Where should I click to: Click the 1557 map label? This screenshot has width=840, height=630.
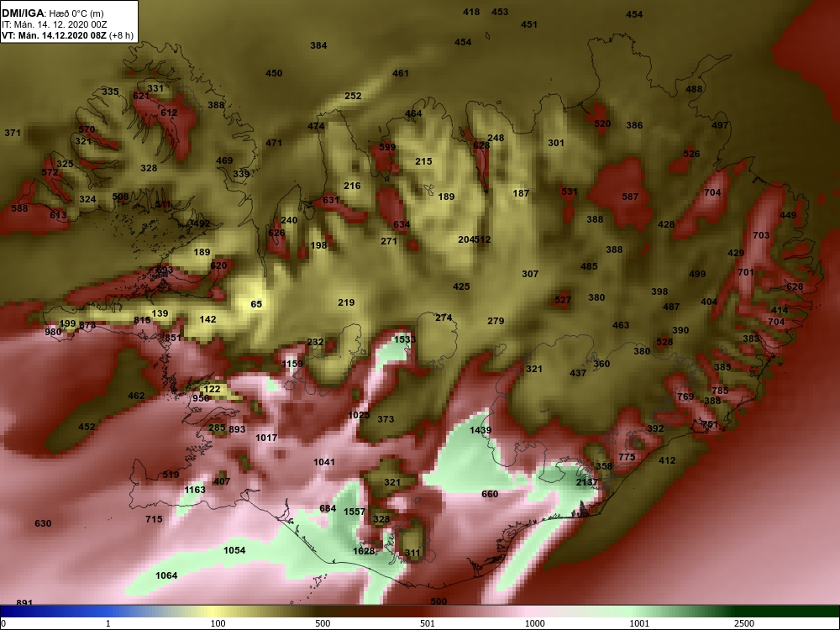[x=354, y=512]
